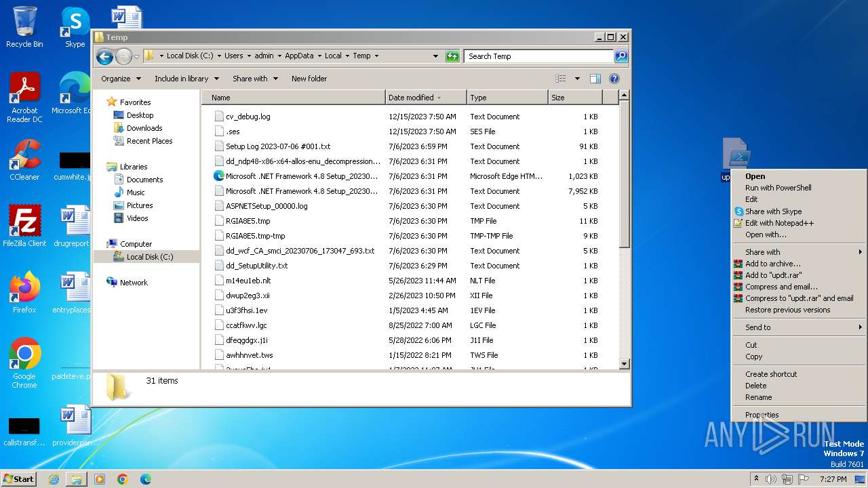Open the Skype desktop shortcut

75,26
